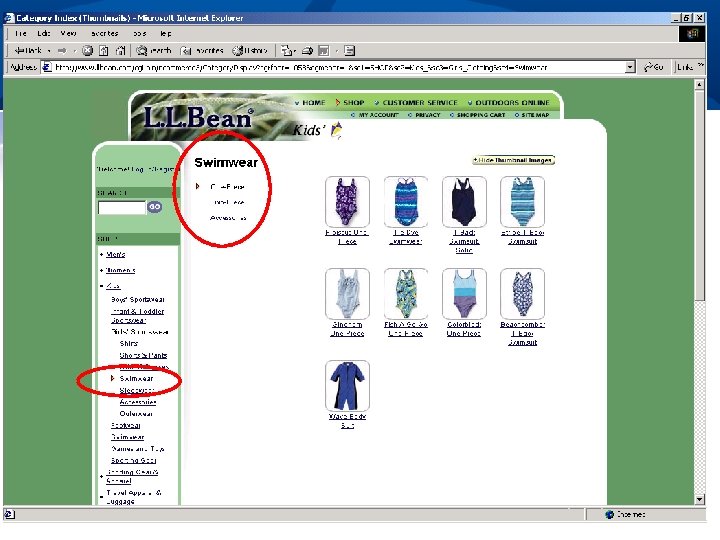
Task: Click the round GO search button
Action: pyautogui.click(x=155, y=207)
